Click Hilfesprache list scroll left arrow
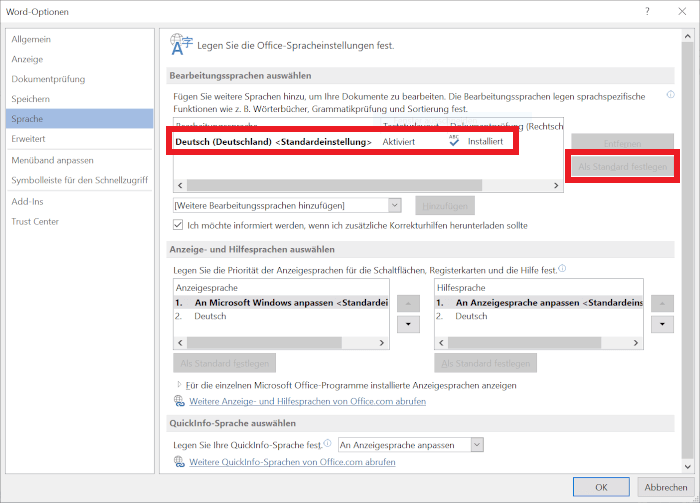700x503 pixels. point(442,343)
